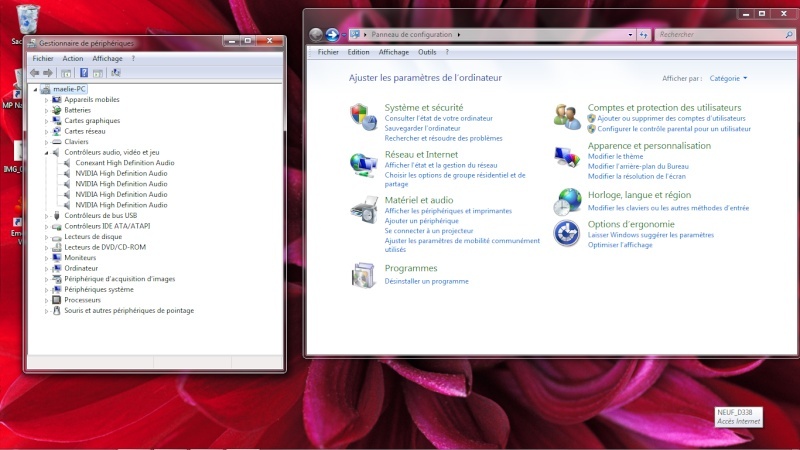Click Modifier le thème link

(615, 156)
